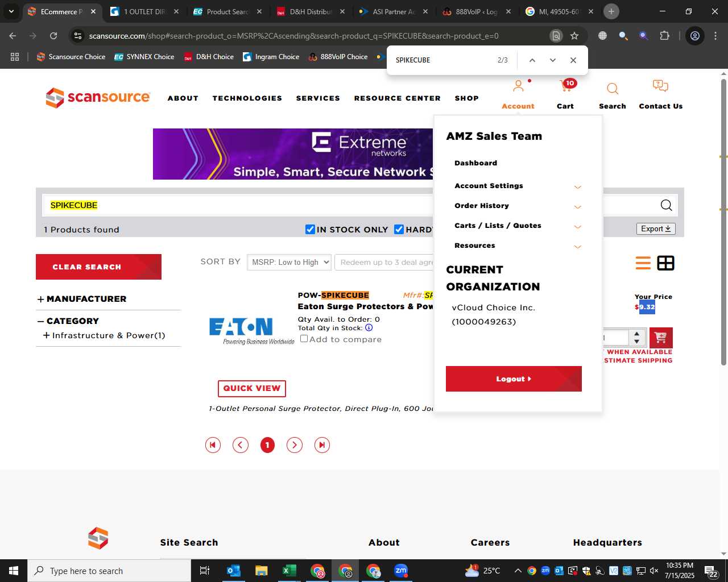
Task: Open the SERVICES menu
Action: click(318, 98)
